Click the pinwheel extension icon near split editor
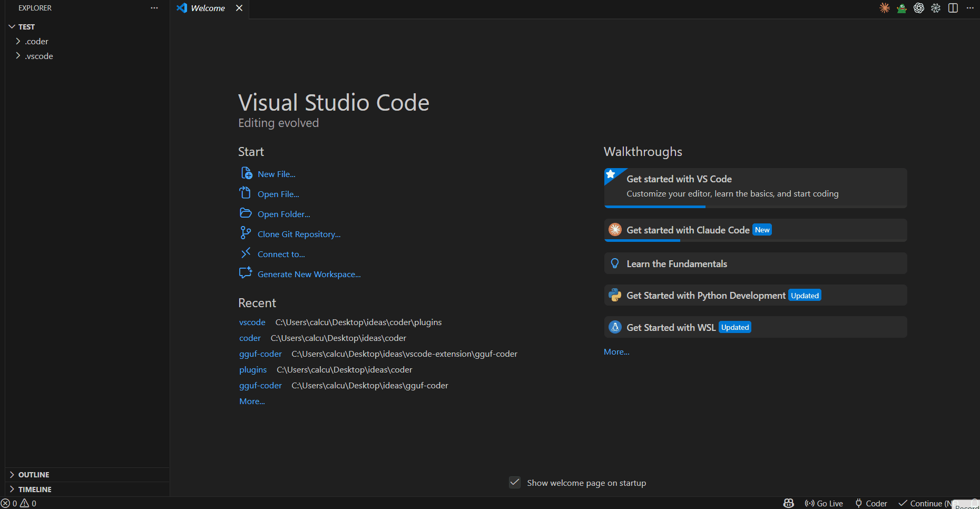The height and width of the screenshot is (509, 980). (936, 8)
